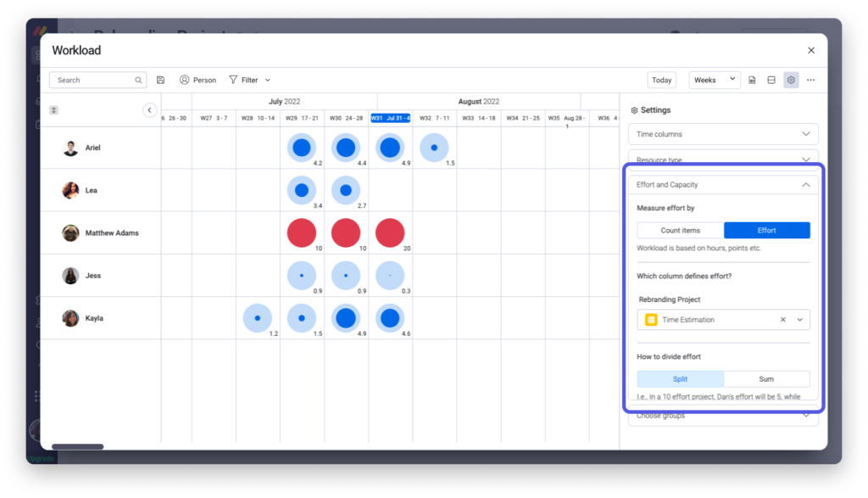Click the save view icon next to Search
This screenshot has width=868, height=498.
coord(160,81)
